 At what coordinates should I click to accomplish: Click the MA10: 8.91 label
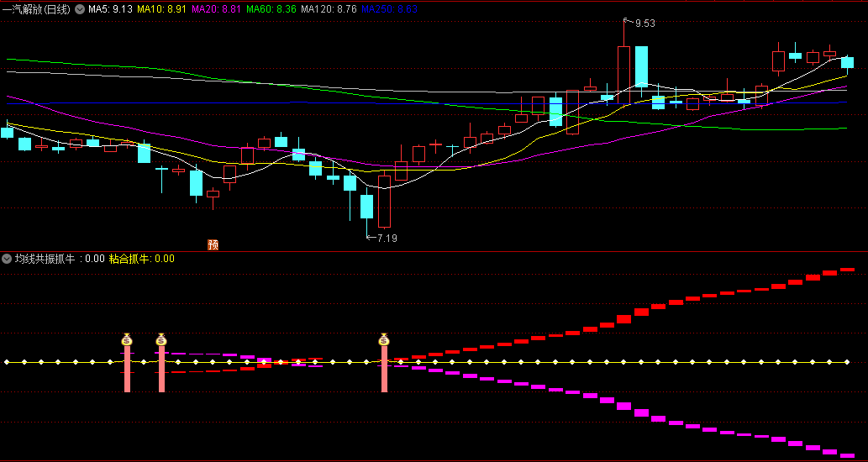point(161,9)
